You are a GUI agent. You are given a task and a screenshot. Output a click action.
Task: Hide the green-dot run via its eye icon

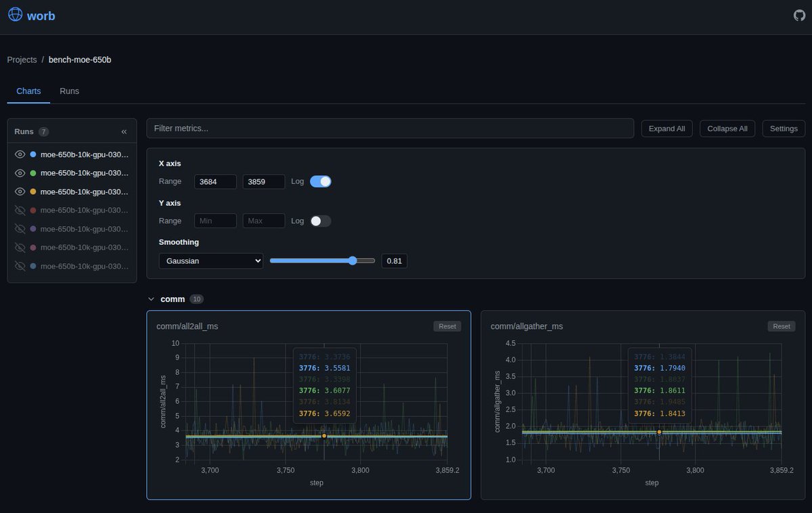coord(20,173)
